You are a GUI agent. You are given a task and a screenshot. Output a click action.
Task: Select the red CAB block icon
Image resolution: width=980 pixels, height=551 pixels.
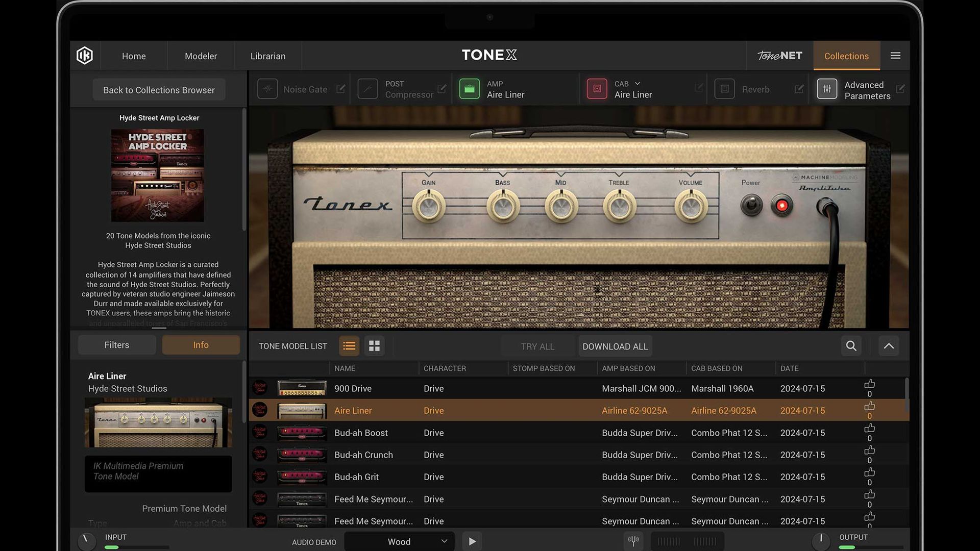[x=596, y=88]
